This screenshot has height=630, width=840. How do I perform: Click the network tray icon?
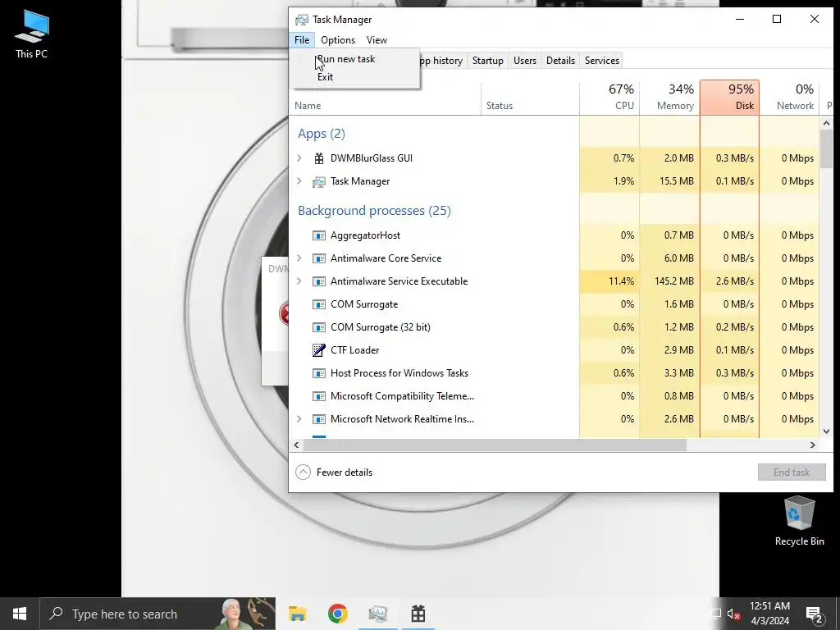click(715, 614)
